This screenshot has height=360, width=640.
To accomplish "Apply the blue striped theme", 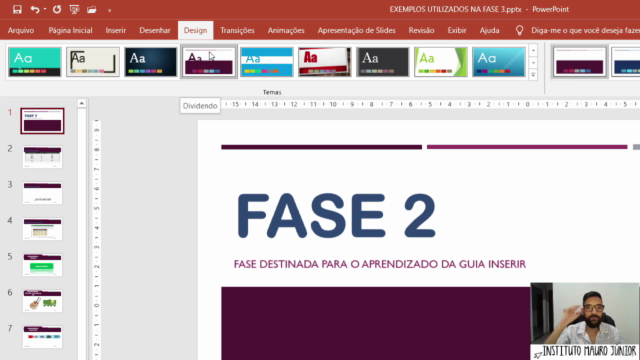I will coord(267,62).
